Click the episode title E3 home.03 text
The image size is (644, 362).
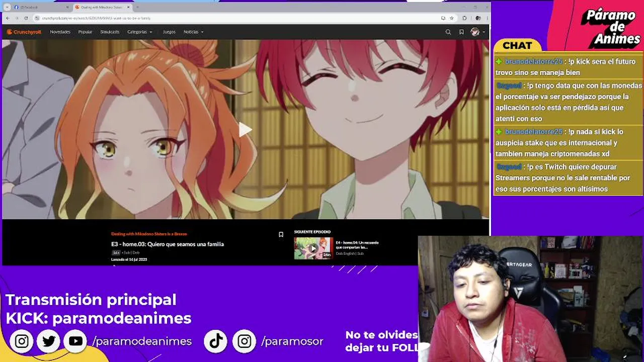coord(168,244)
